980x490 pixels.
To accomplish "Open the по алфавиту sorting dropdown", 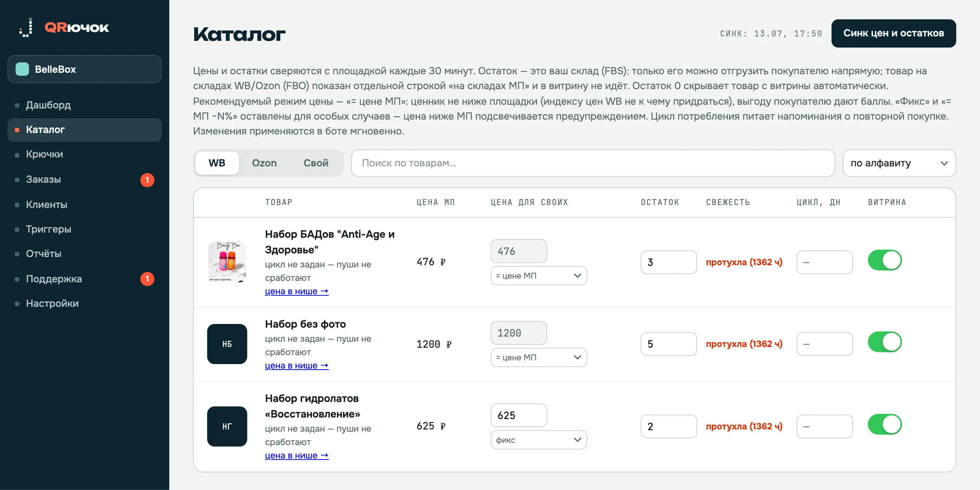I will pyautogui.click(x=899, y=163).
